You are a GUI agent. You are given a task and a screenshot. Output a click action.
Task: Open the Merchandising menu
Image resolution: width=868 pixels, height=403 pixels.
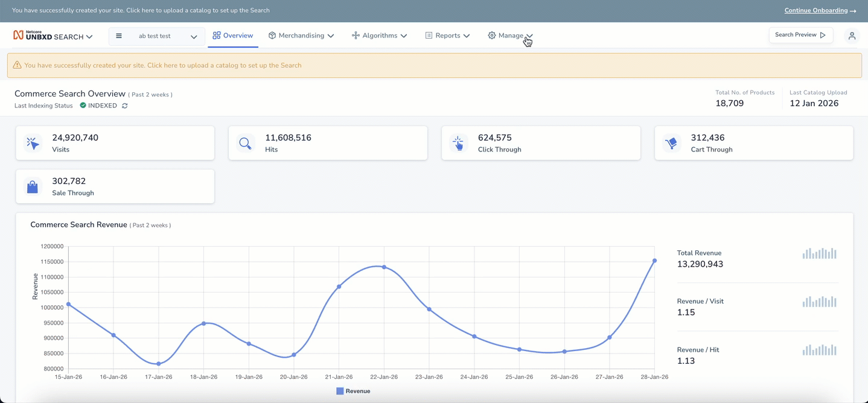click(301, 36)
